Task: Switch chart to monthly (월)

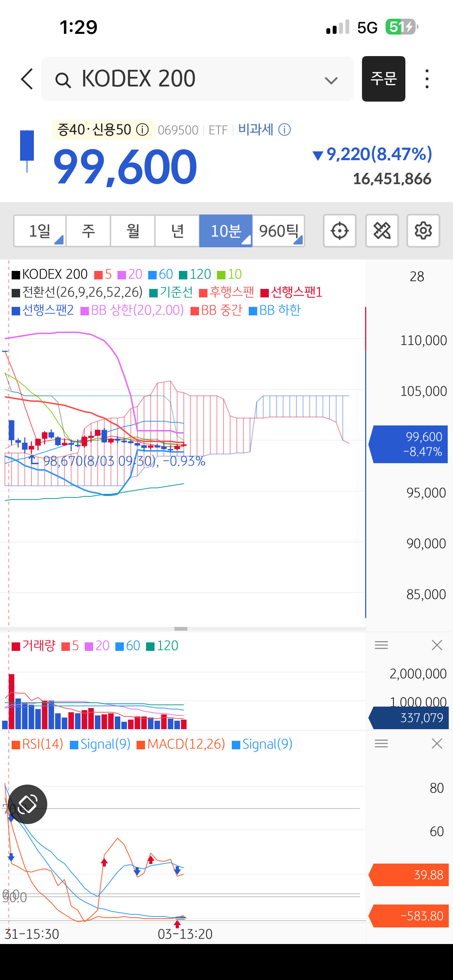Action: pos(133,231)
